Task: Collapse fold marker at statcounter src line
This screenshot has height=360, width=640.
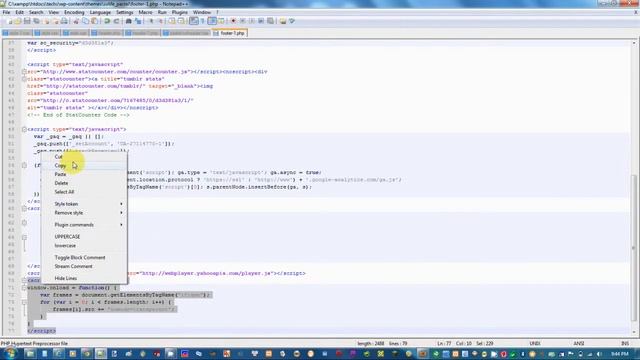Action: pyautogui.click(x=24, y=72)
